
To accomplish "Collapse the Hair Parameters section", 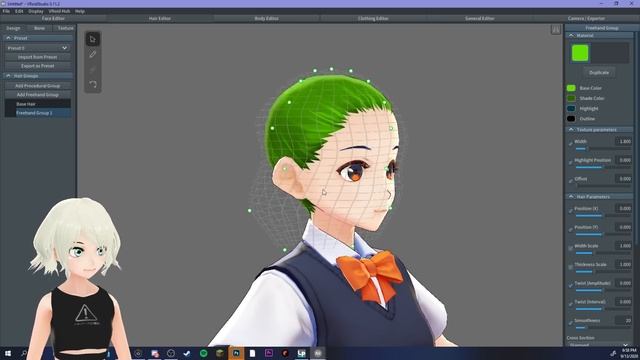I will click(571, 196).
